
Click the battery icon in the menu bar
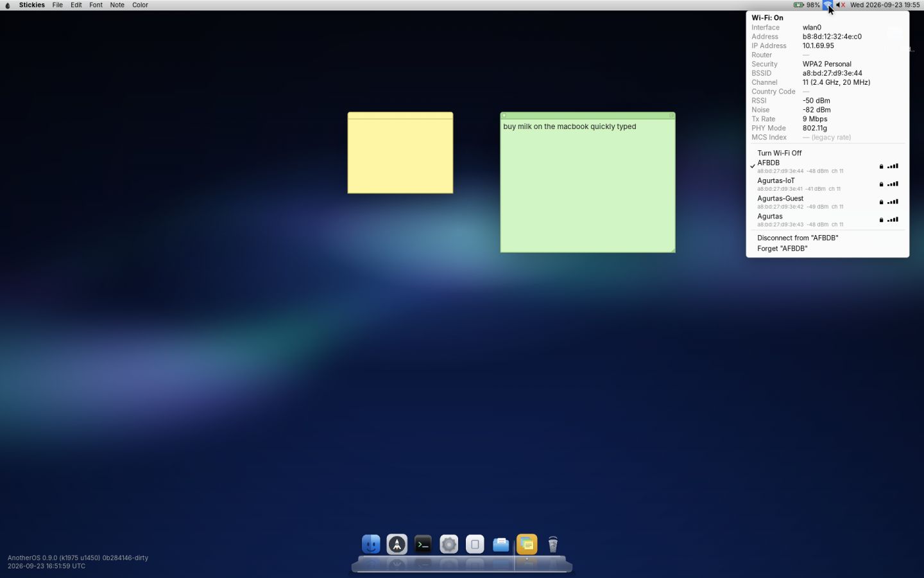pos(799,5)
